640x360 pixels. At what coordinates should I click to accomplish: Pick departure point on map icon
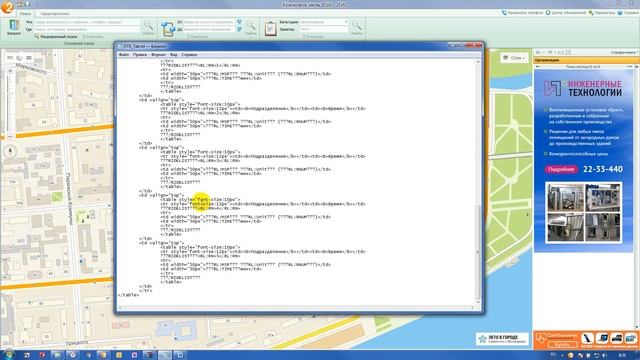pyautogui.click(x=239, y=22)
